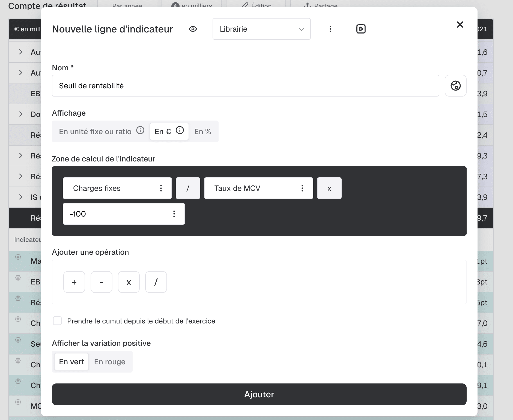Screen dimensions: 513x420
Task: Expand the IS row chevron
Action: click(20, 197)
